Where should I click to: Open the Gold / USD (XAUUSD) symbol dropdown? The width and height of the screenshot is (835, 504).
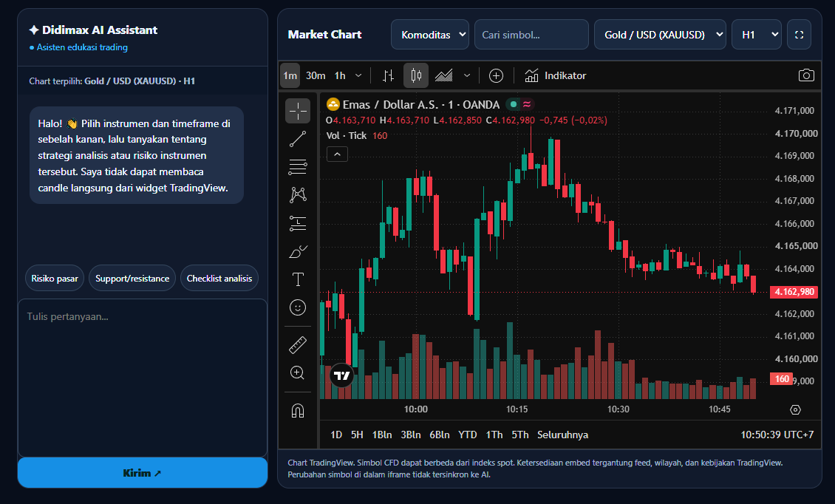(x=660, y=35)
